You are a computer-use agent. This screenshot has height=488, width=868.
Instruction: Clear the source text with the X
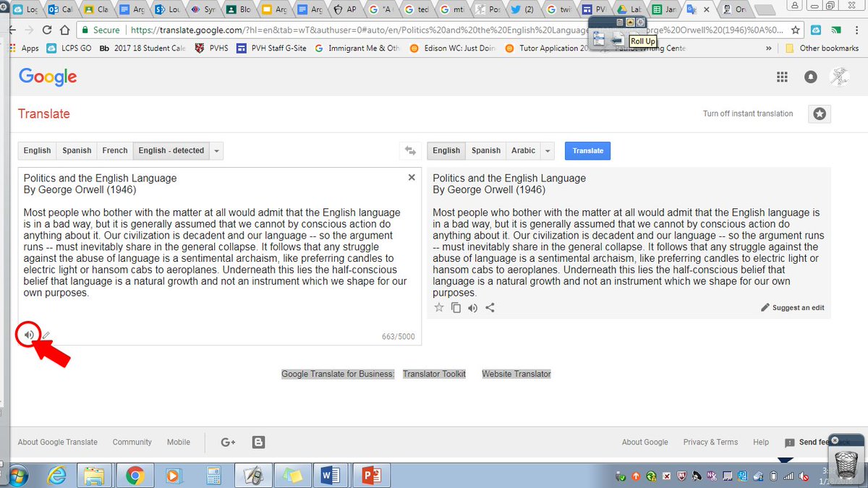coord(412,177)
